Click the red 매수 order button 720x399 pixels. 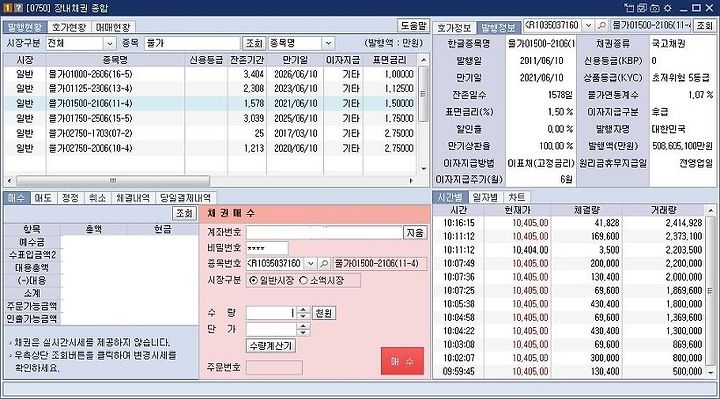[x=402, y=361]
